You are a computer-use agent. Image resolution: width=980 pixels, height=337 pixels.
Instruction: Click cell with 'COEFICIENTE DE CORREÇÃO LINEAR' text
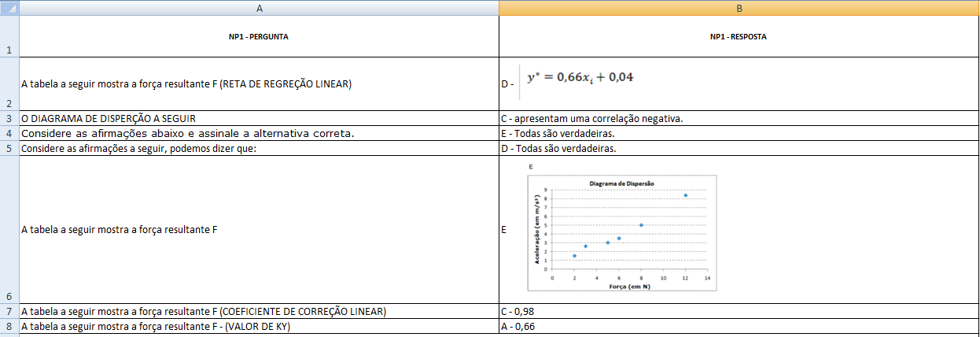259,312
